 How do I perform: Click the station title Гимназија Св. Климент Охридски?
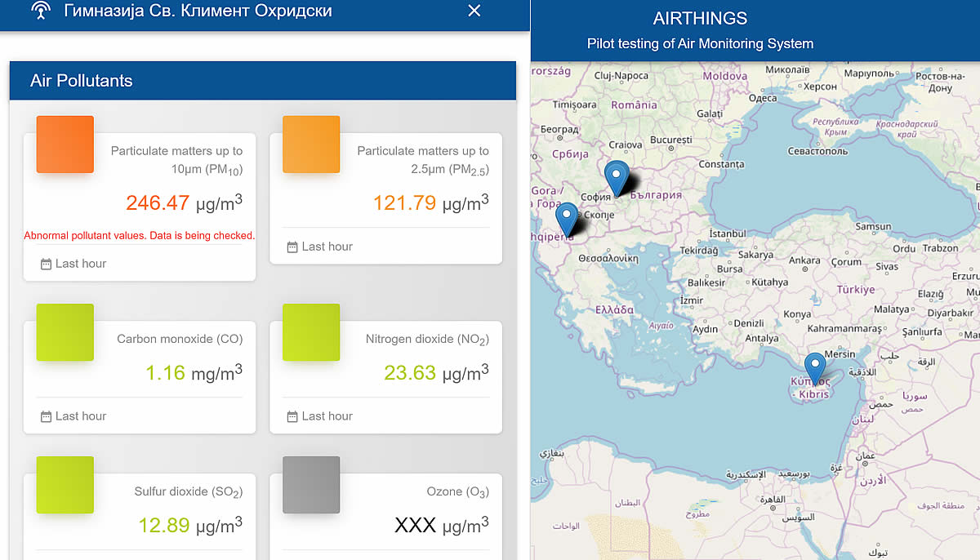coord(198,11)
